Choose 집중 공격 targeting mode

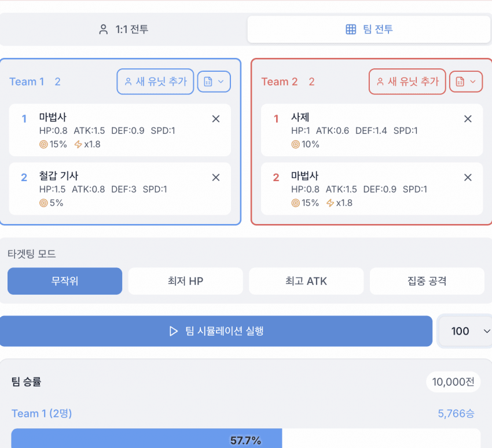[x=427, y=281]
